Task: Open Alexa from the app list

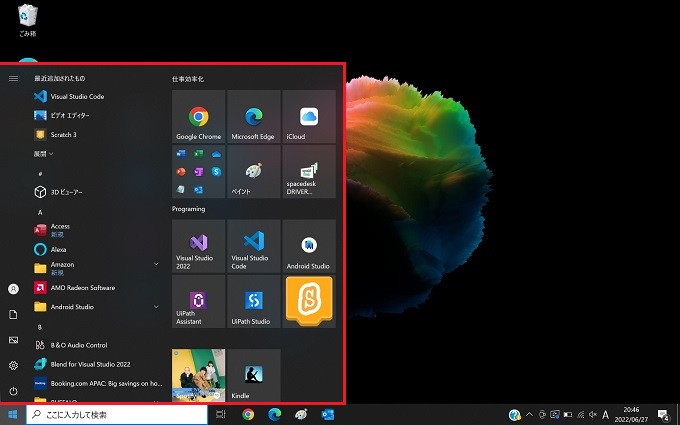Action: click(98, 249)
